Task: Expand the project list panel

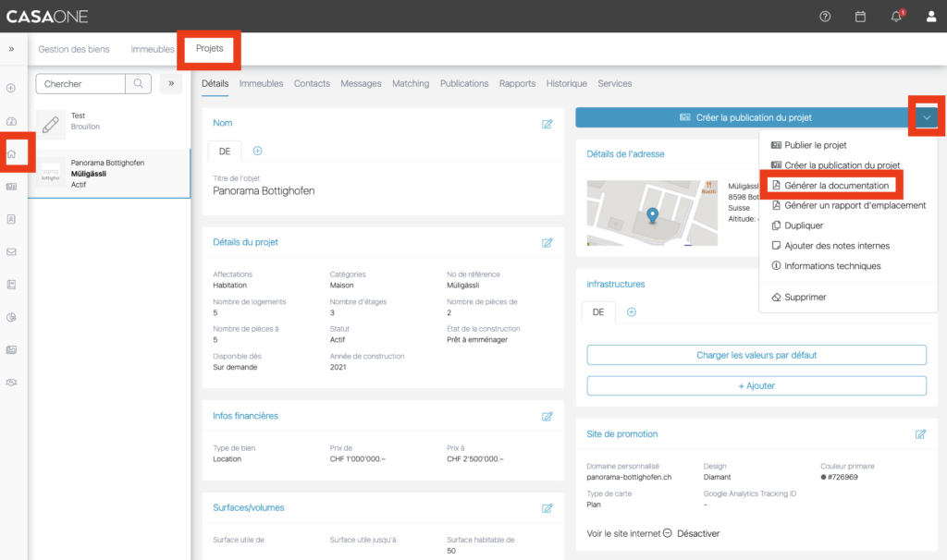Action: [171, 84]
